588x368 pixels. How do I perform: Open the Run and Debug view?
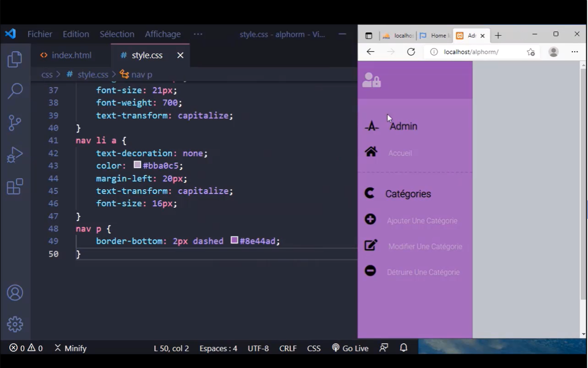(x=15, y=155)
